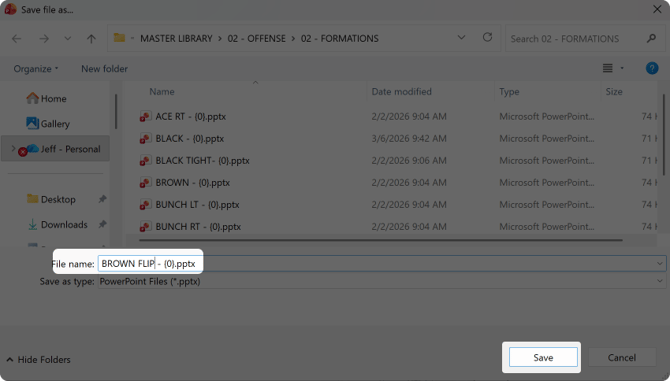Viewport: 670px width, 381px height.
Task: Click the horizontal scrollbar under file list
Action: (380, 240)
